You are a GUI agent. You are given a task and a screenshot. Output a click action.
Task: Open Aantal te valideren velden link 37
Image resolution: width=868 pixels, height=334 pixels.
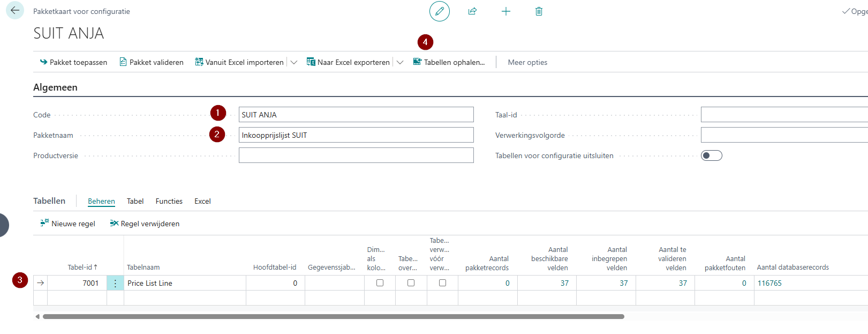(x=683, y=283)
